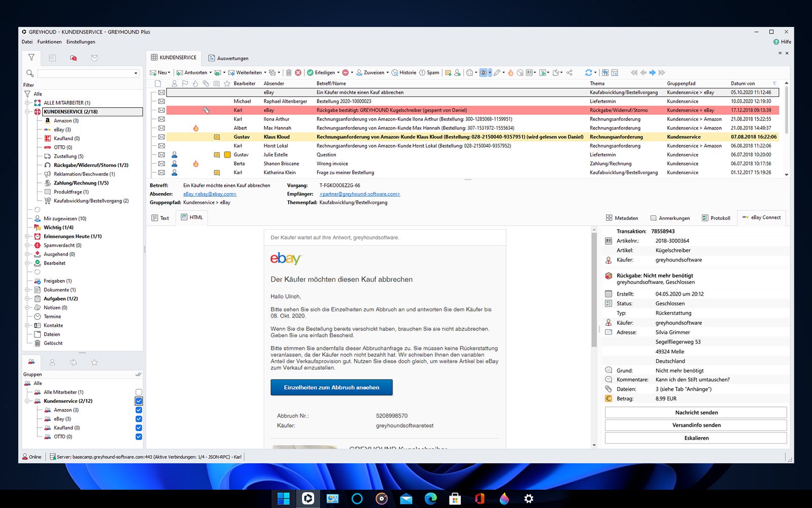Click Einzelheiten zum Abbruch ansehen button

[x=331, y=388]
